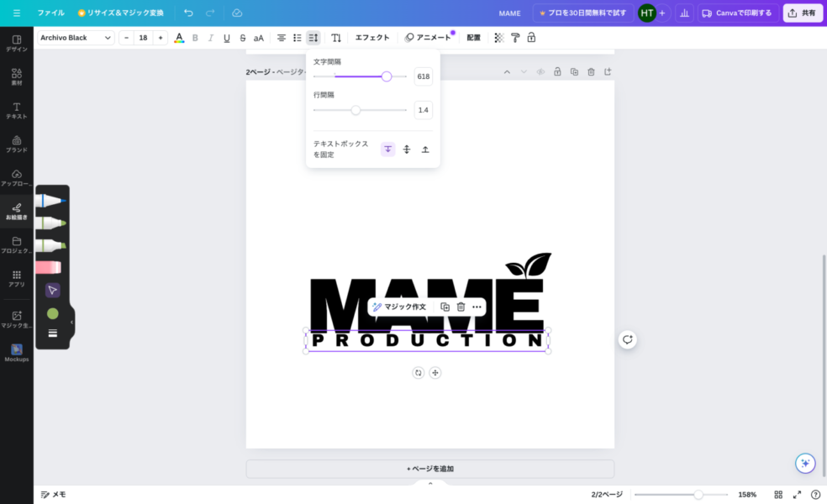Close the spacing popup via spacing button
This screenshot has width=827, height=504.
(313, 38)
